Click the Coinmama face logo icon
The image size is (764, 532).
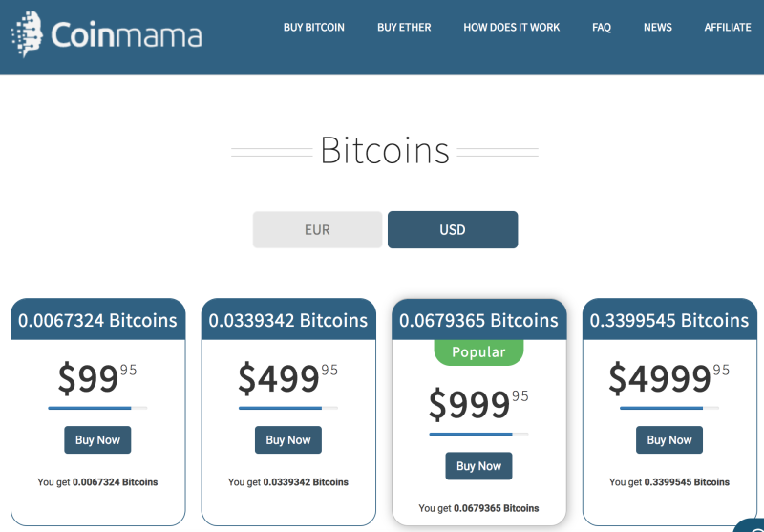[27, 34]
